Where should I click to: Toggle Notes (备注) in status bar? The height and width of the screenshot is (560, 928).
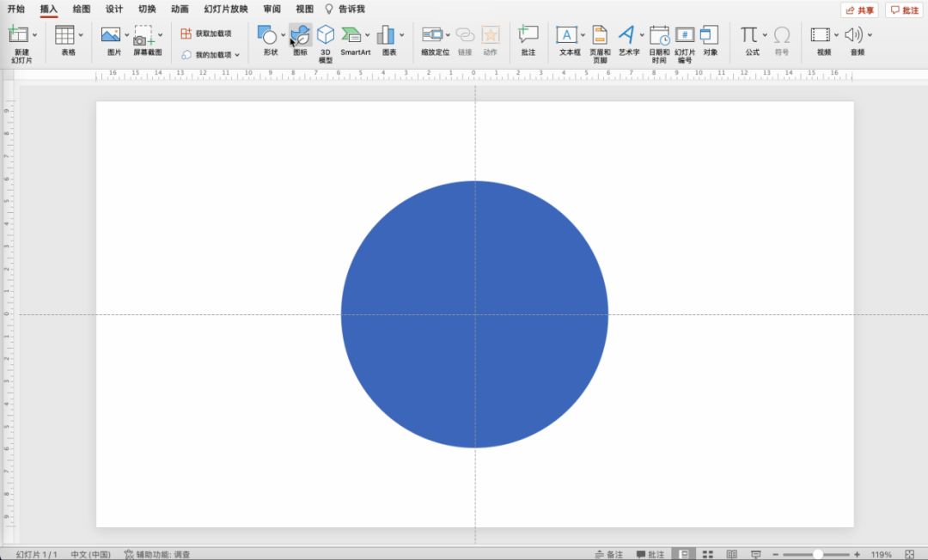point(609,554)
